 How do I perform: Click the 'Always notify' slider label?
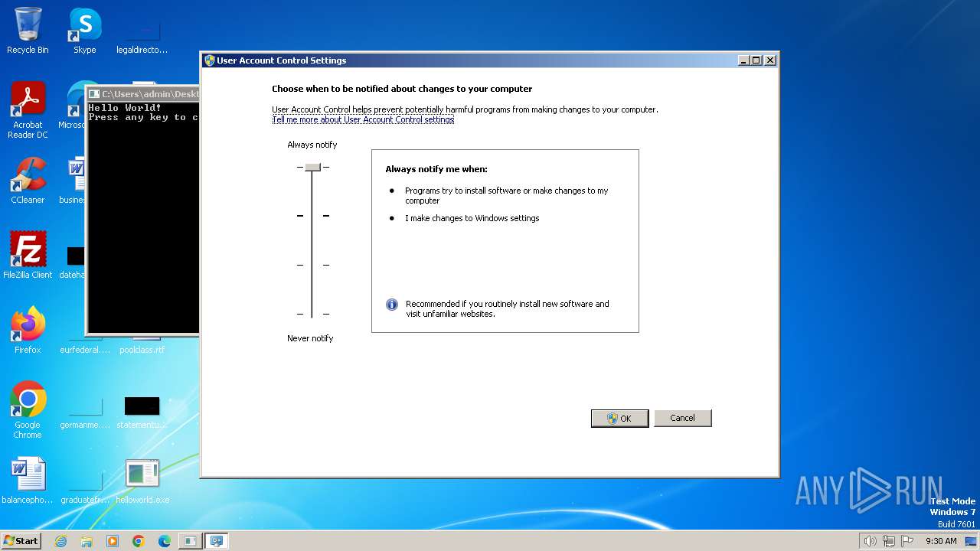pos(312,145)
